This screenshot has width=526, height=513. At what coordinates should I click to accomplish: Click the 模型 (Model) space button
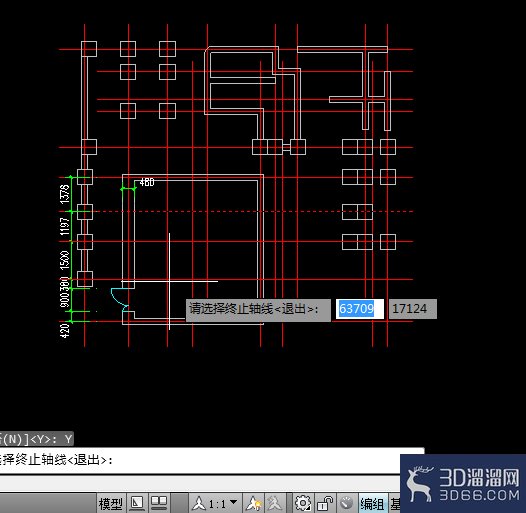click(x=111, y=504)
